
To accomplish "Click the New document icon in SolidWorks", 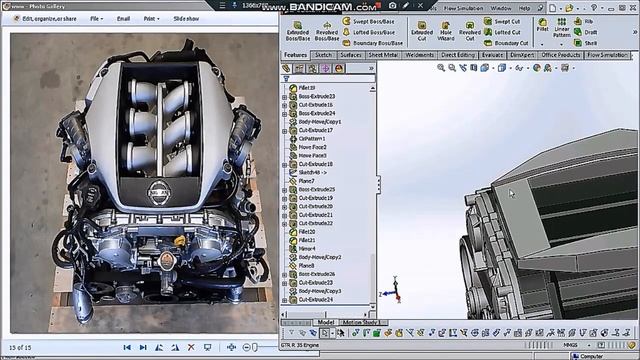I will [553, 8].
